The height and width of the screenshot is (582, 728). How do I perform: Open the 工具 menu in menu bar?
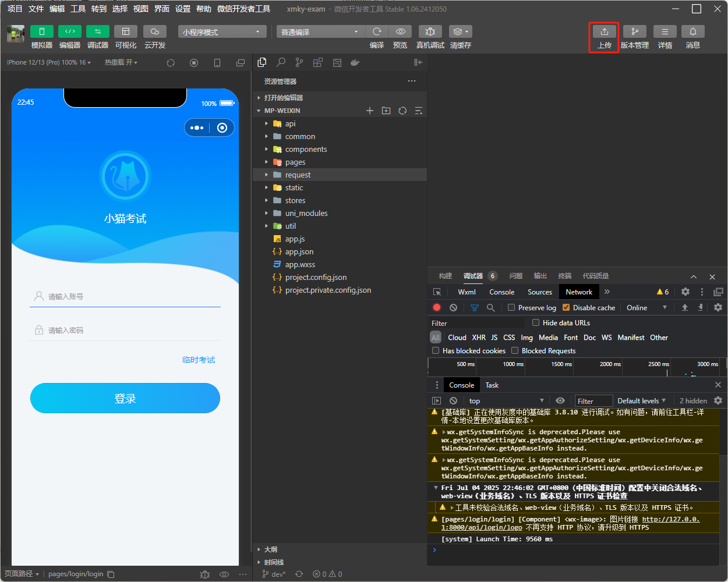pos(78,9)
